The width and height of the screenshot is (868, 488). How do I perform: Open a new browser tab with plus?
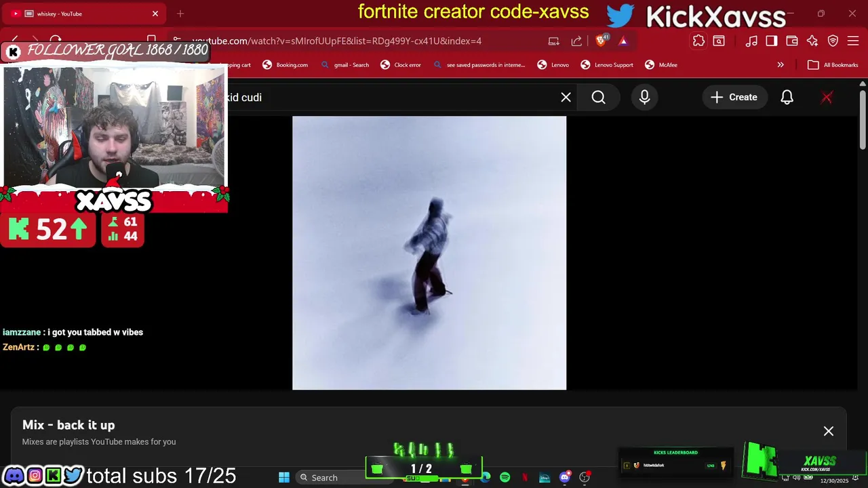tap(180, 14)
